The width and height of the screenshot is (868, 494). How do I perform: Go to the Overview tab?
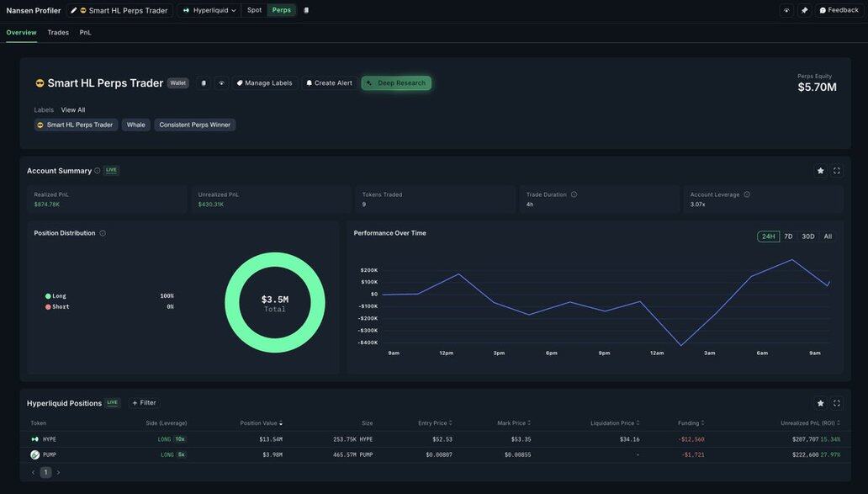[x=21, y=33]
